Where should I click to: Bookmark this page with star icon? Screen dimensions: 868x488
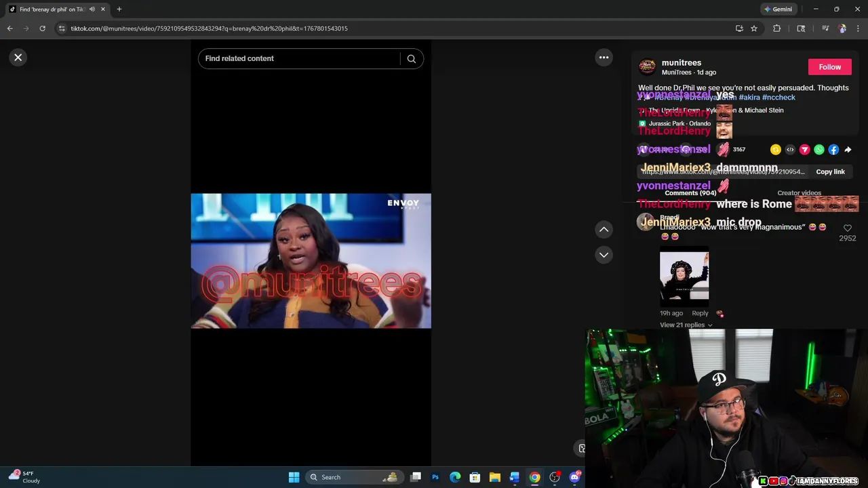tap(753, 28)
